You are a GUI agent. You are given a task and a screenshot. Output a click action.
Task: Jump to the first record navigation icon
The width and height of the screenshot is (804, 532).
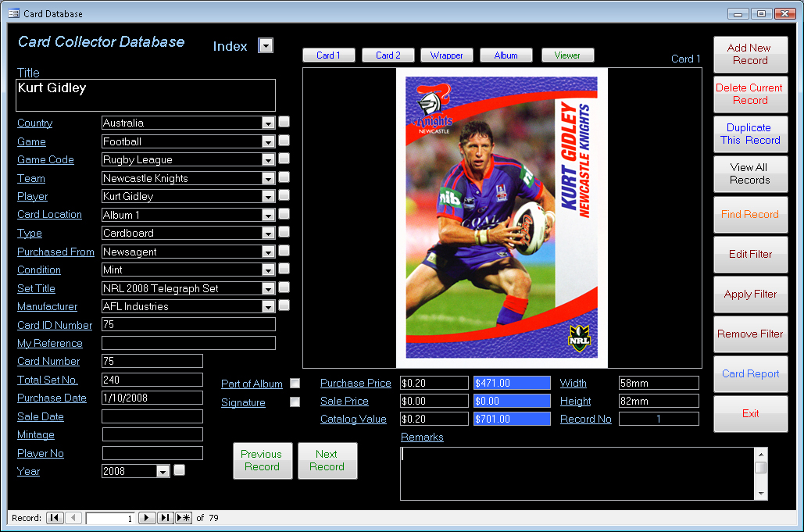click(54, 517)
